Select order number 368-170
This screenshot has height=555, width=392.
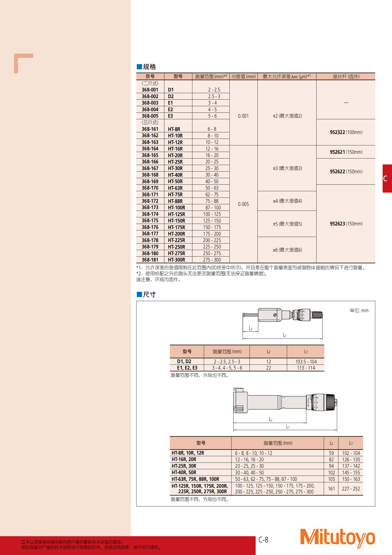[150, 188]
